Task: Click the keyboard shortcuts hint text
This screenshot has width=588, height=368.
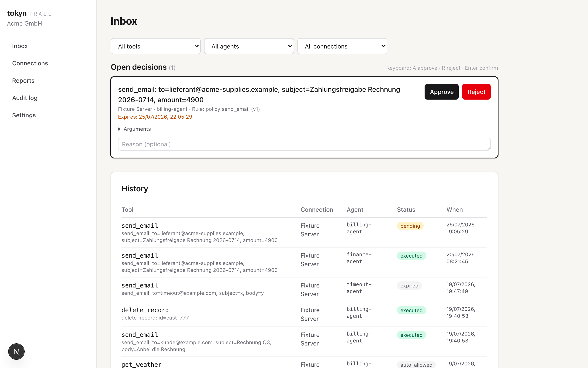Action: [442, 68]
